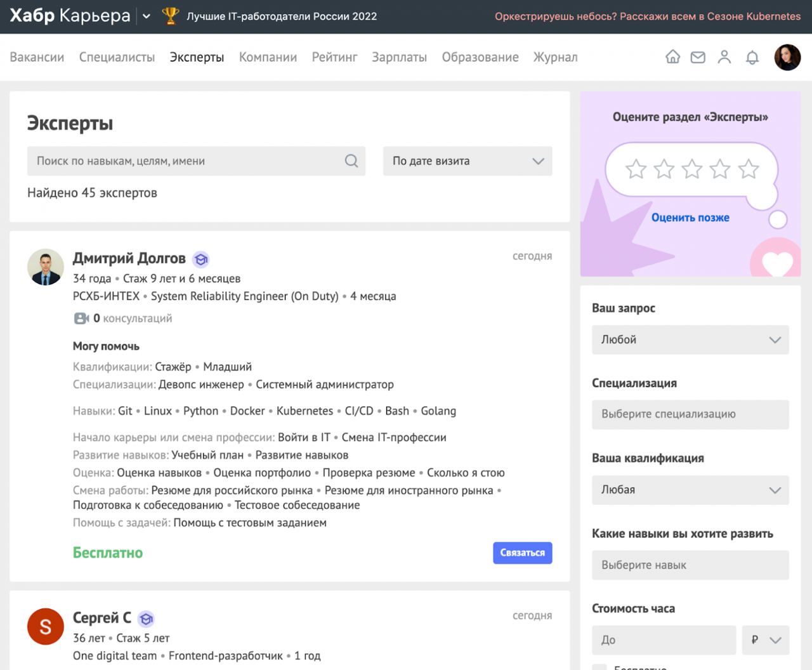The image size is (812, 670).
Task: Click the trophy icon in top bar
Action: tap(171, 16)
